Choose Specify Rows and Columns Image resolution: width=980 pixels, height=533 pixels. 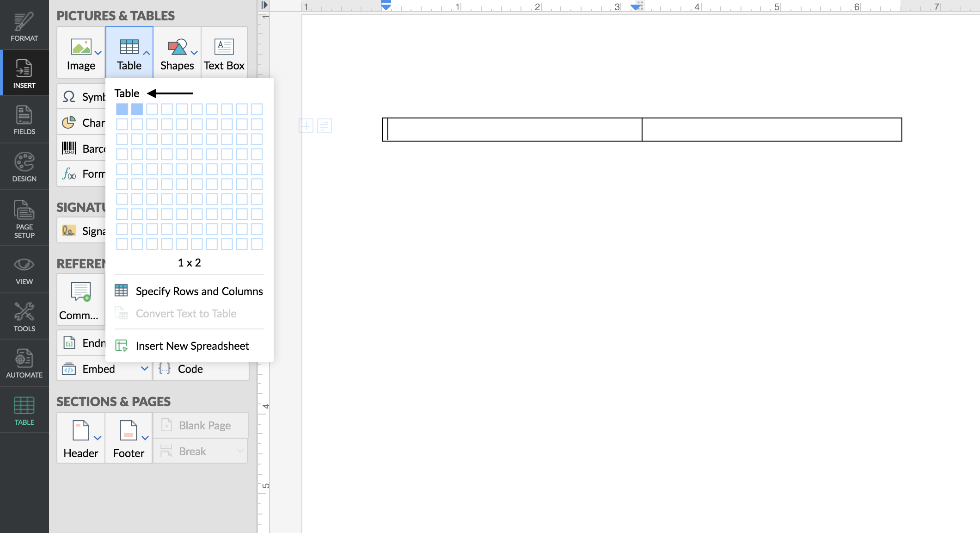click(x=199, y=291)
